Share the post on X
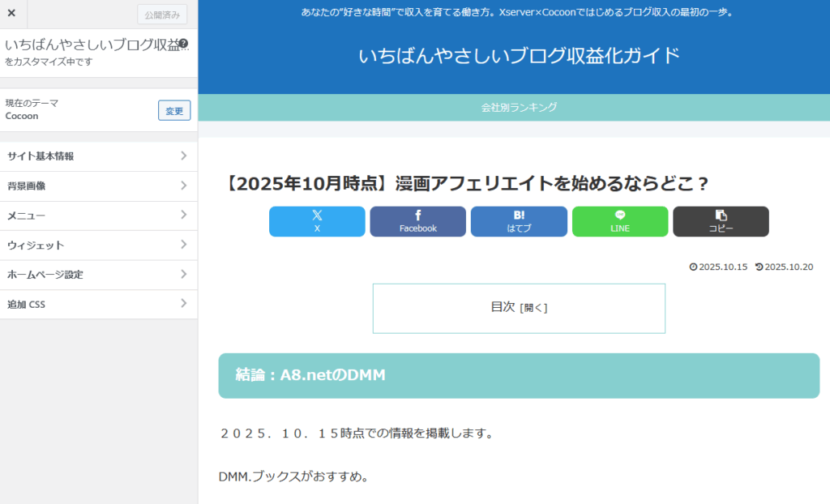Viewport: 830px width, 504px height. [317, 221]
